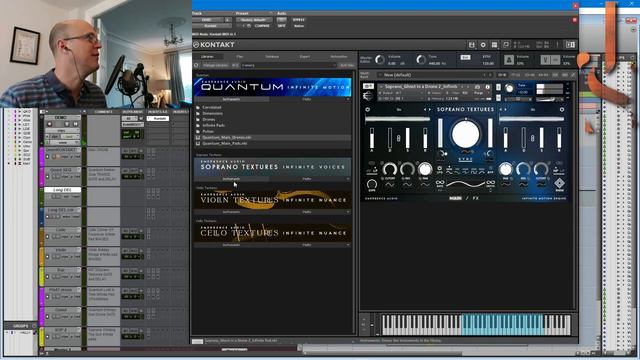Click the right layer settings gear in Soprano Textures
This screenshot has height=360, width=640.
click(x=562, y=109)
